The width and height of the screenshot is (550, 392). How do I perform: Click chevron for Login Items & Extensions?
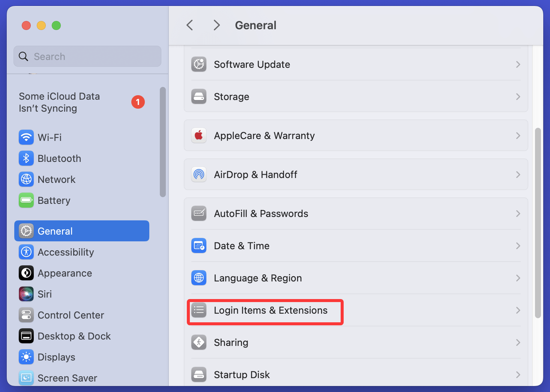(518, 310)
